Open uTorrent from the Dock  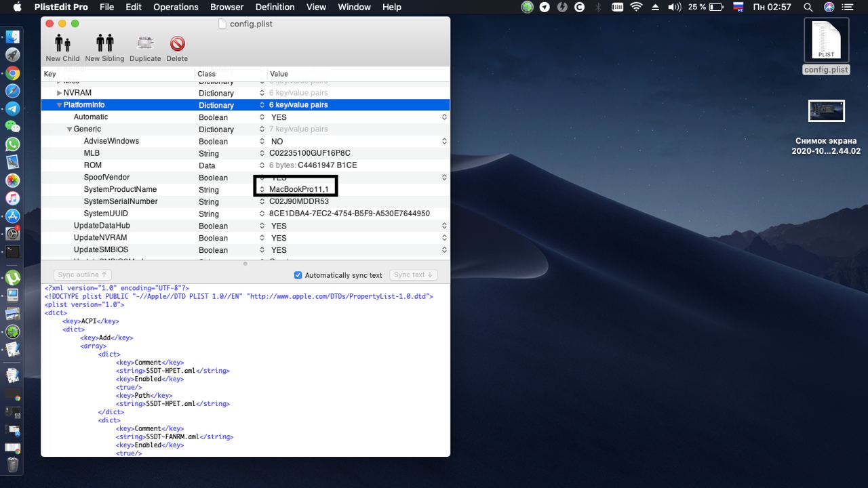(x=12, y=277)
